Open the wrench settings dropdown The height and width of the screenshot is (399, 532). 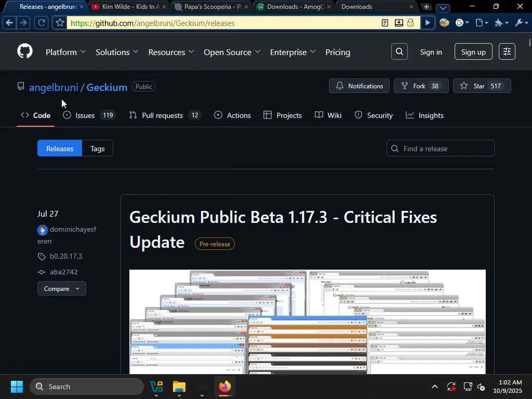coord(521,23)
